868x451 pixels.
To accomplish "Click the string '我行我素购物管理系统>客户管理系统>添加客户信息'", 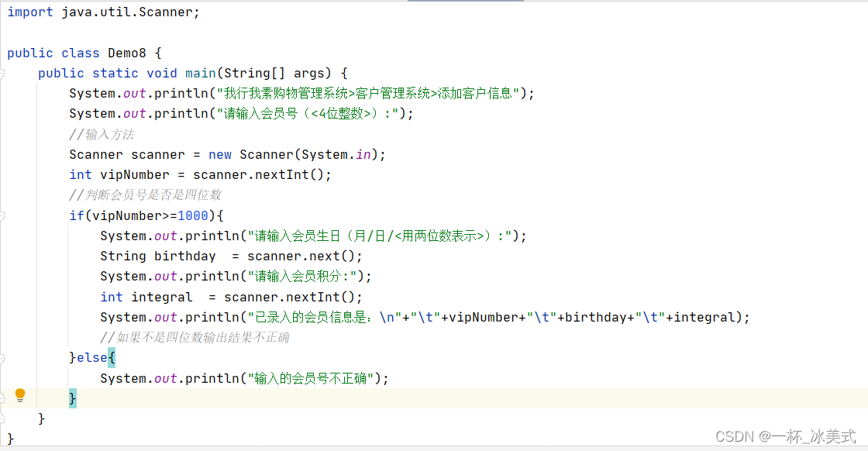I will pos(367,94).
